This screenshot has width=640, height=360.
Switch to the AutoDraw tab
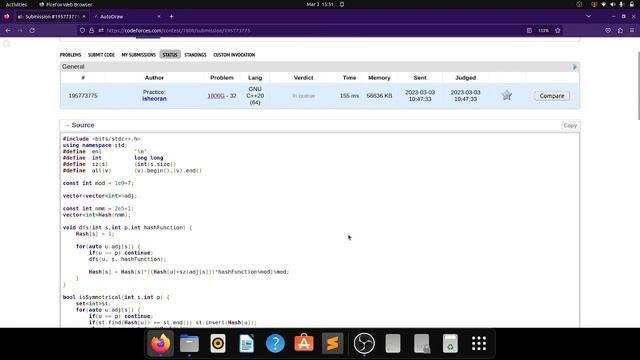pyautogui.click(x=127, y=17)
